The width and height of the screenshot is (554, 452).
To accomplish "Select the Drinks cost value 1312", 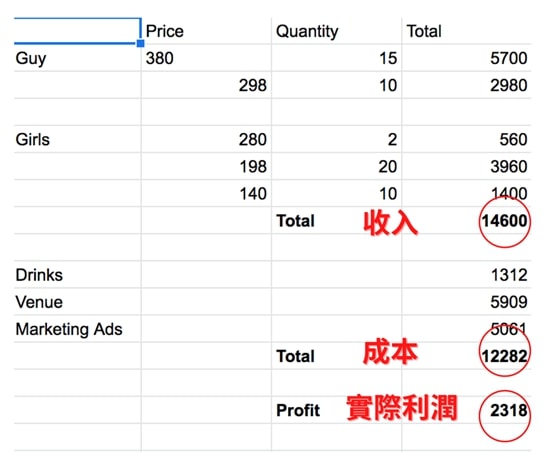I will pyautogui.click(x=466, y=275).
